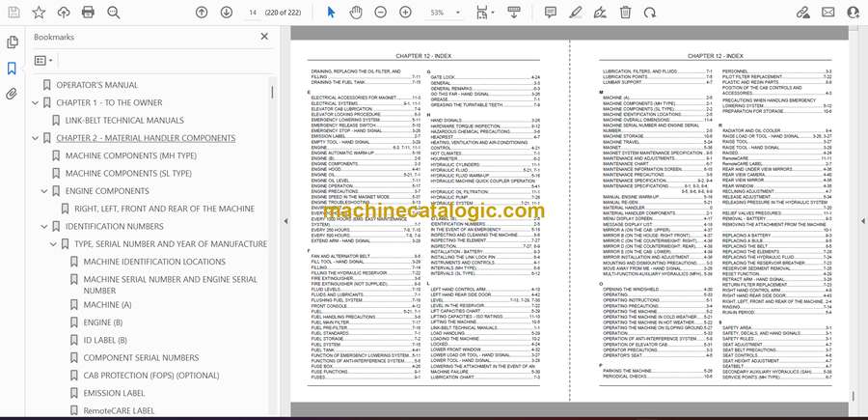Viewport: 868px width, 420px height.
Task: Open COMPONENT SERIAL NUMBERS bookmark
Action: (141, 358)
